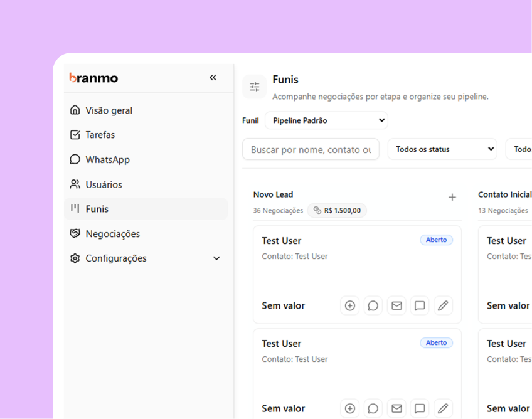Open WhatsApp chat icon on first card
This screenshot has width=532, height=419.
click(373, 305)
